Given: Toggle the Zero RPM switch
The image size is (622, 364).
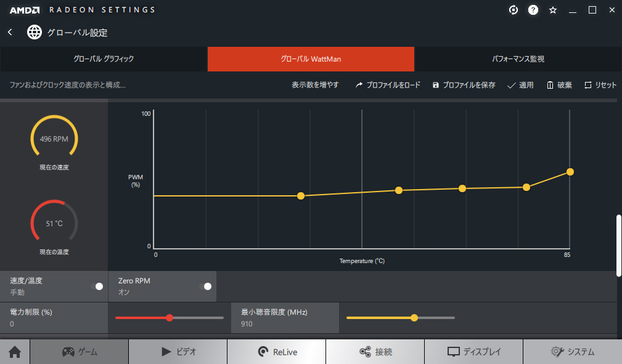Looking at the screenshot, I should coord(205,286).
